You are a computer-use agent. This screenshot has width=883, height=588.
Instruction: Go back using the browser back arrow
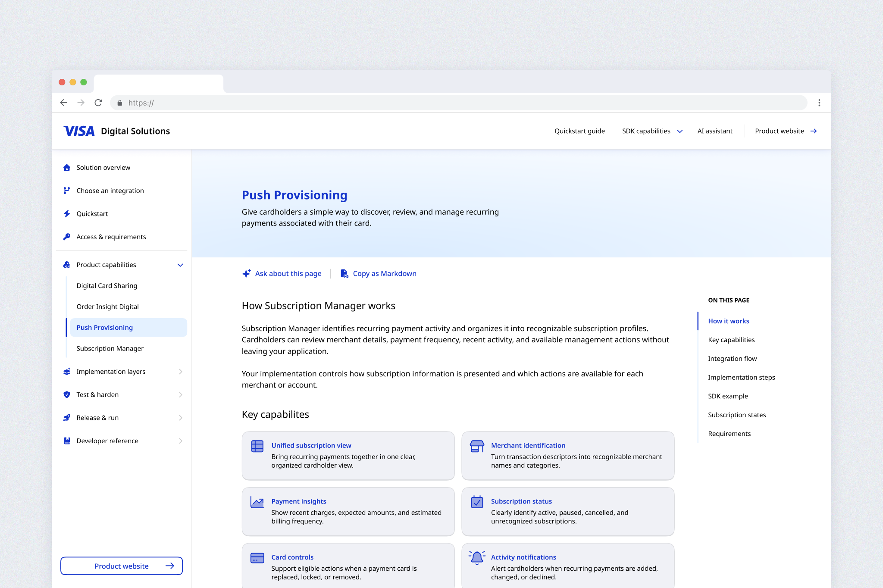pos(64,103)
